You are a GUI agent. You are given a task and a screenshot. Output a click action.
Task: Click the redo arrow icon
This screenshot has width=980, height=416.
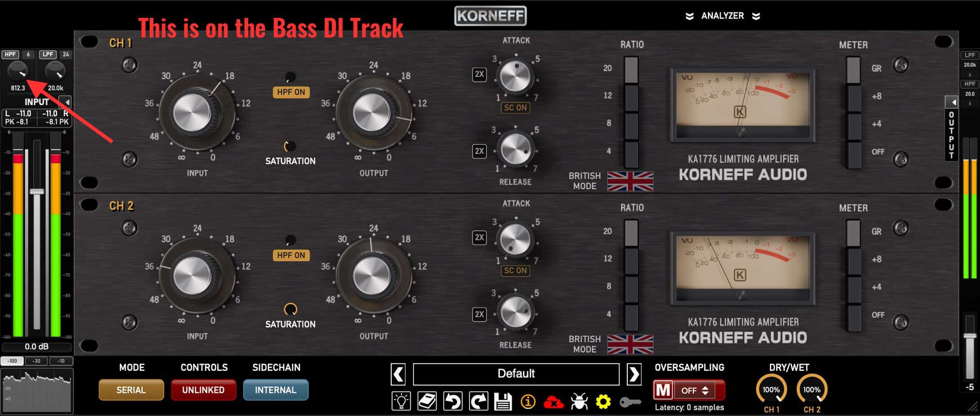click(x=478, y=400)
